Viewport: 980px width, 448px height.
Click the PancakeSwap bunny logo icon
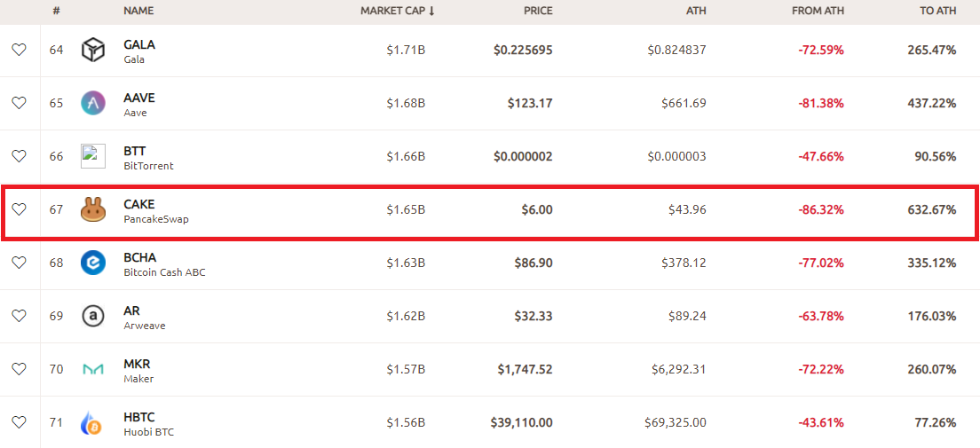pyautogui.click(x=93, y=210)
